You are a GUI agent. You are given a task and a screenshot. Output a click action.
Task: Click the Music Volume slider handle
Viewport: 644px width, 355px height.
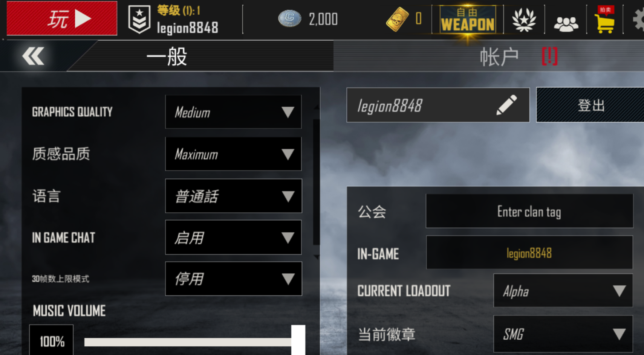[298, 340]
